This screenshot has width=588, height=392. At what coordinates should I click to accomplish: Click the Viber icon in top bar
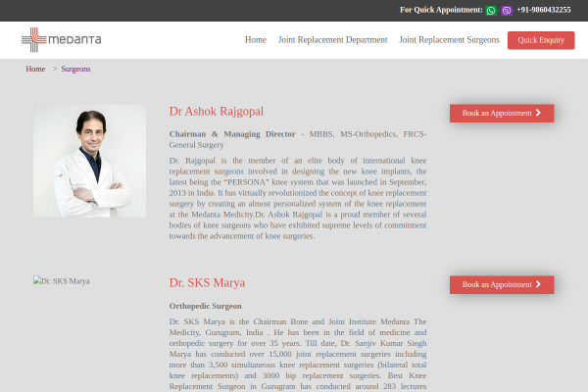(x=507, y=11)
